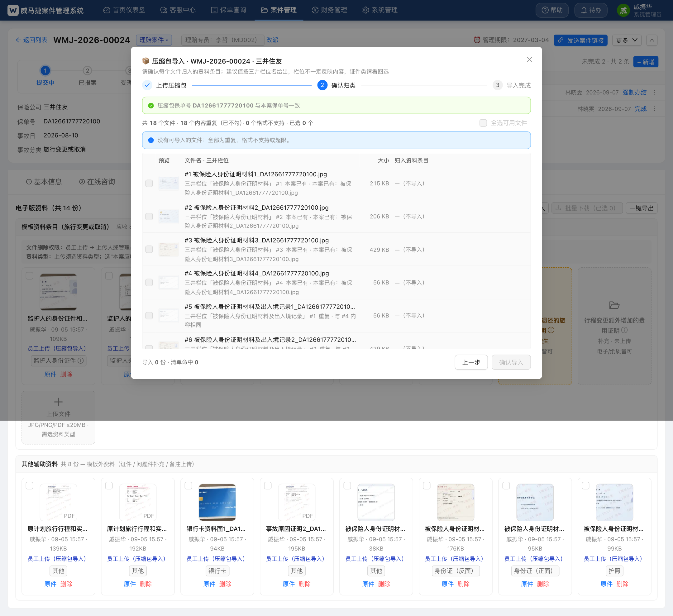673x616 pixels.
Task: Click info icon beside 监护人身份证件 tag
Action: coord(80,361)
